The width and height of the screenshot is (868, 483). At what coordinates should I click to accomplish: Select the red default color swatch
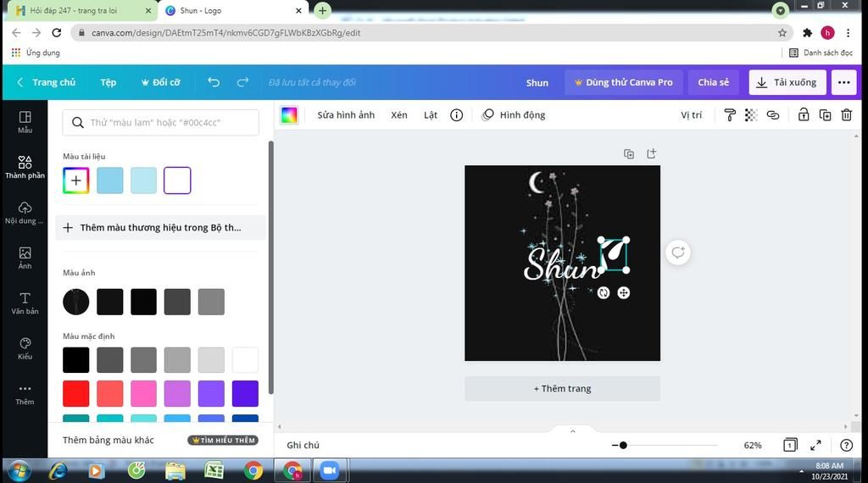pos(75,393)
